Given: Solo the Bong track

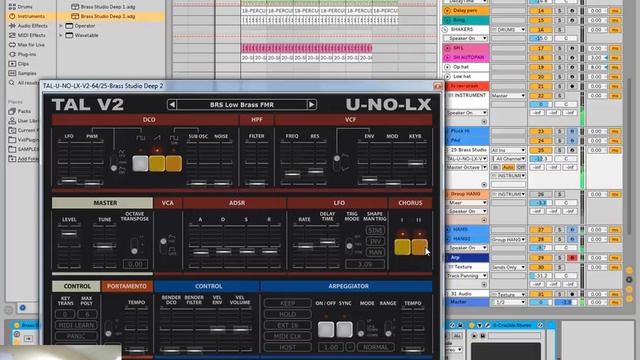Looking at the screenshot, I should point(560,20).
